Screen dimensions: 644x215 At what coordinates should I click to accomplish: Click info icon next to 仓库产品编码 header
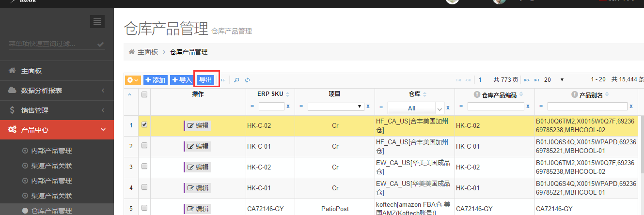click(477, 95)
